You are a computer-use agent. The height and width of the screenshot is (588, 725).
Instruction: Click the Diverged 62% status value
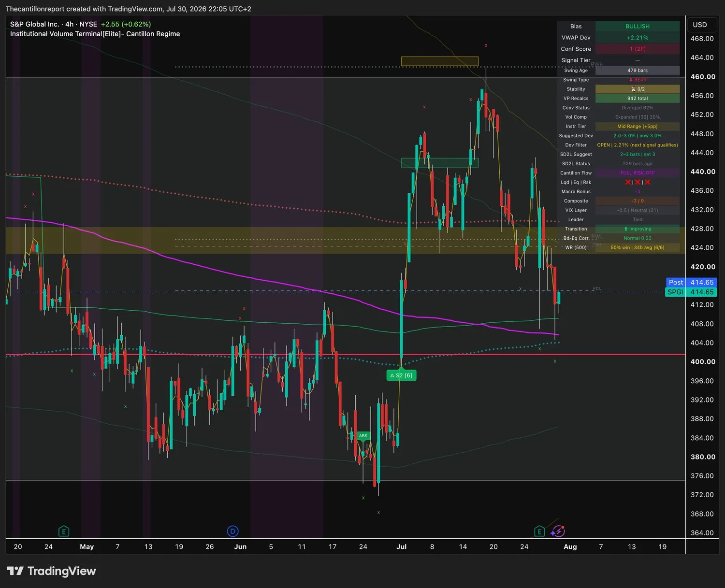point(638,108)
